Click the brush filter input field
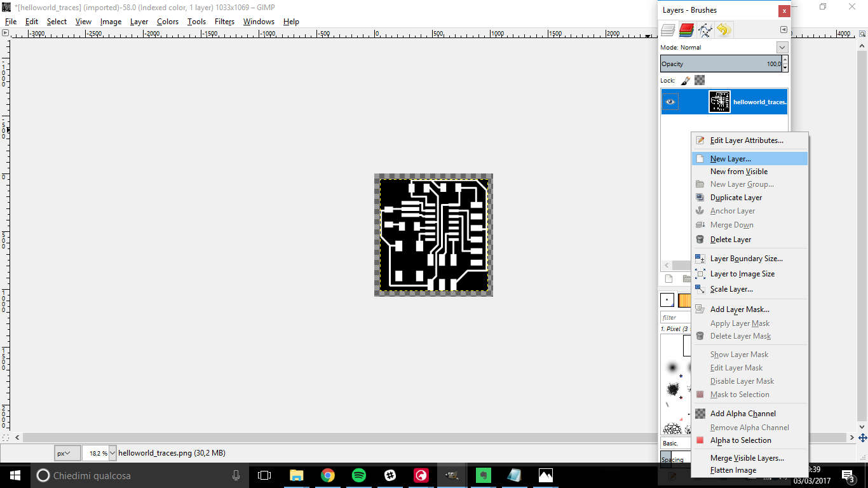The height and width of the screenshot is (488, 868). coord(675,318)
